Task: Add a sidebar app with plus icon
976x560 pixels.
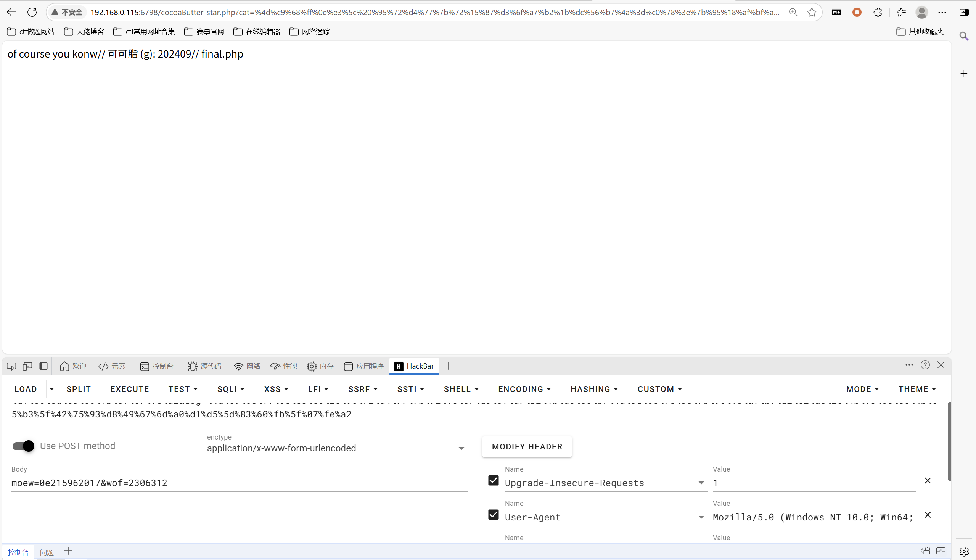Action: pos(964,74)
